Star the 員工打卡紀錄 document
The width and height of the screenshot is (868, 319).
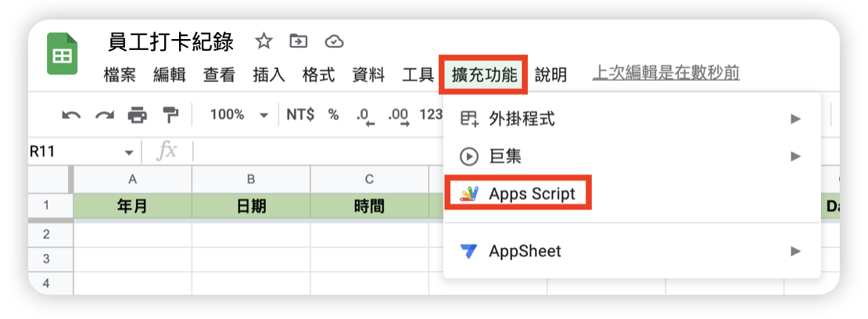pos(264,41)
